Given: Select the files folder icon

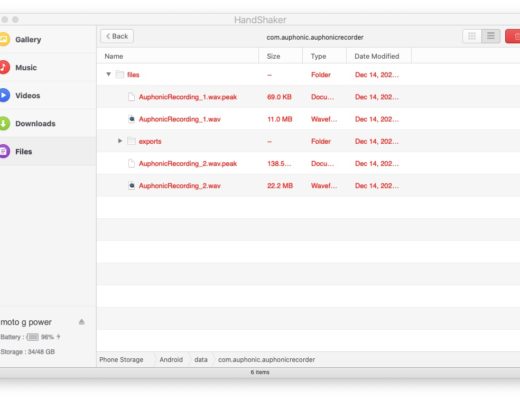Looking at the screenshot, I should [120, 75].
